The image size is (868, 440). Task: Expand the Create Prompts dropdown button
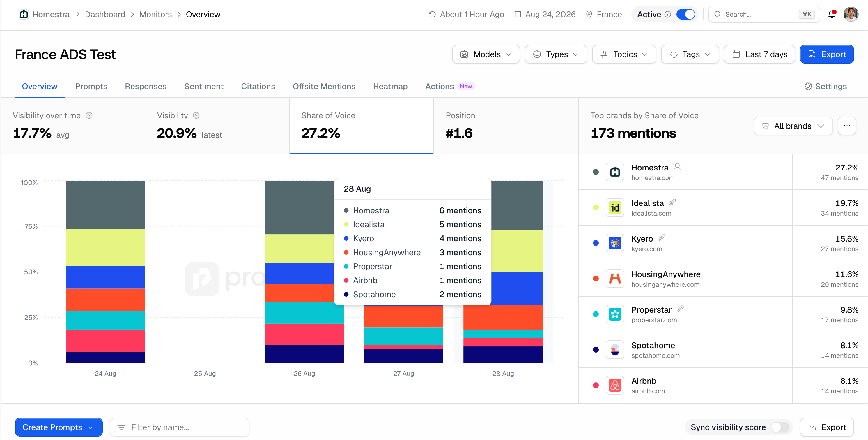tap(59, 427)
